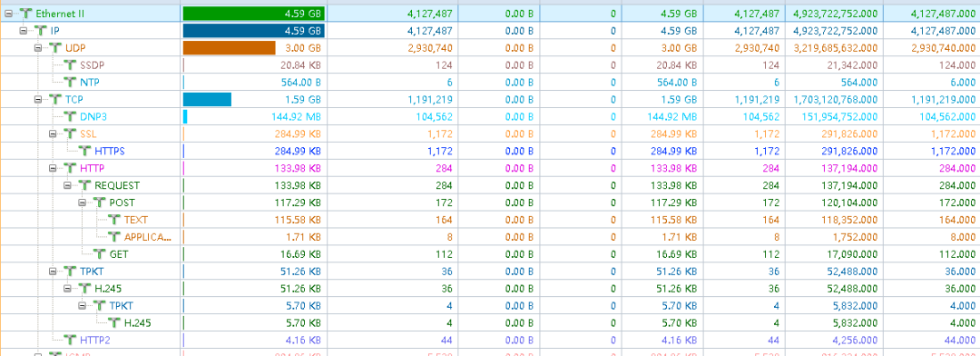Click the Ethernet II protocol icon
The height and width of the screenshot is (356, 980).
25,13
